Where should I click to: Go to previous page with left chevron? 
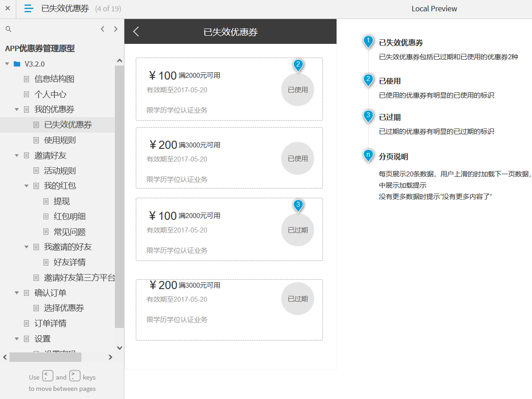(x=102, y=29)
